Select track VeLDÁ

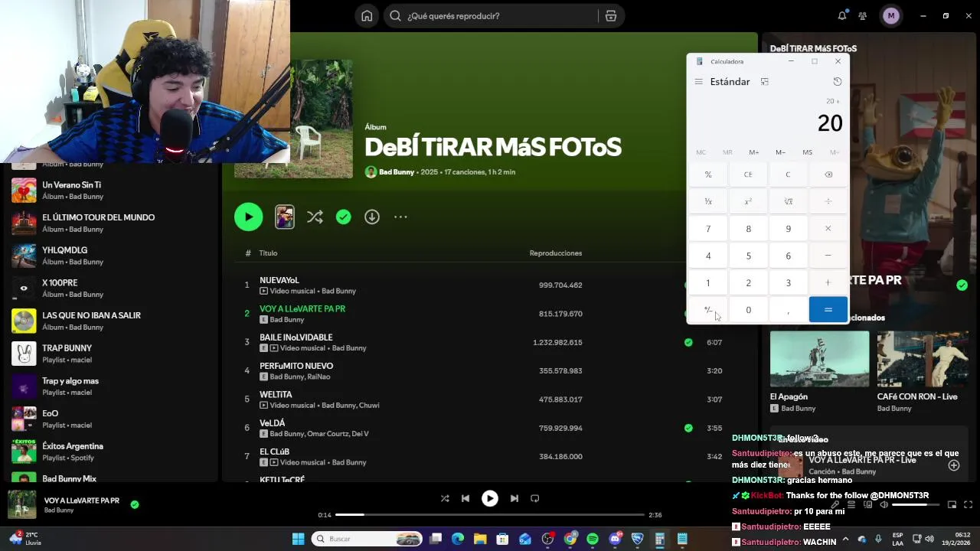273,423
